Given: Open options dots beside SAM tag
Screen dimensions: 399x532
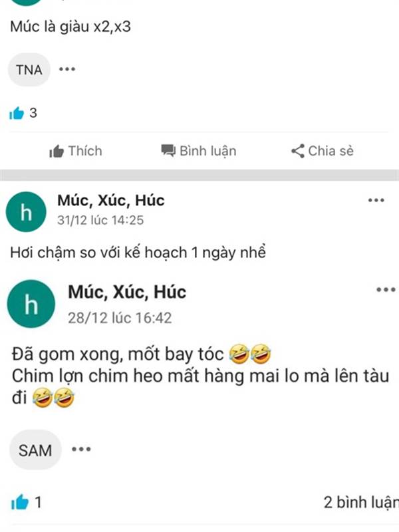Looking at the screenshot, I should tap(81, 450).
